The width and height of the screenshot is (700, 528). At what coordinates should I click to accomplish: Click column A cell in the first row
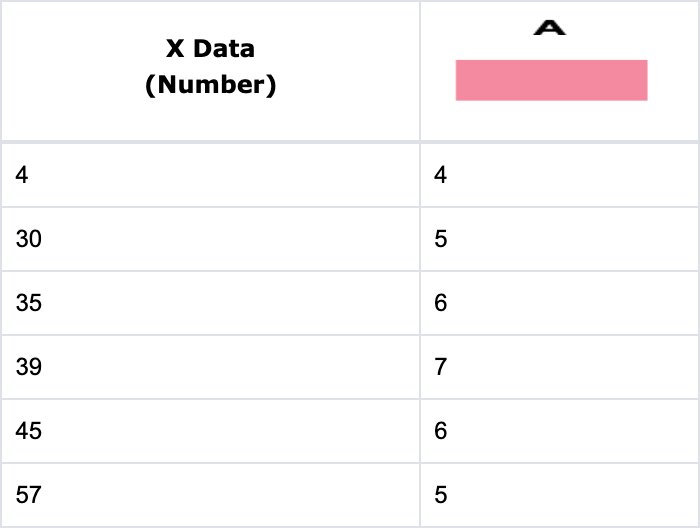pos(441,175)
